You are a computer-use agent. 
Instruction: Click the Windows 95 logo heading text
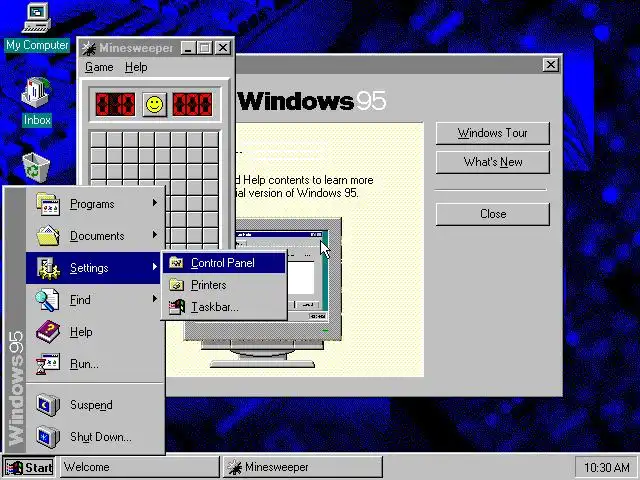pos(312,101)
